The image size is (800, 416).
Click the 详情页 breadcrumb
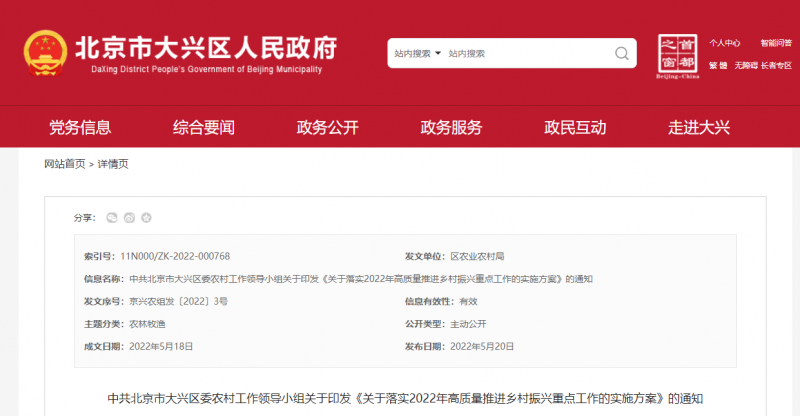click(113, 164)
